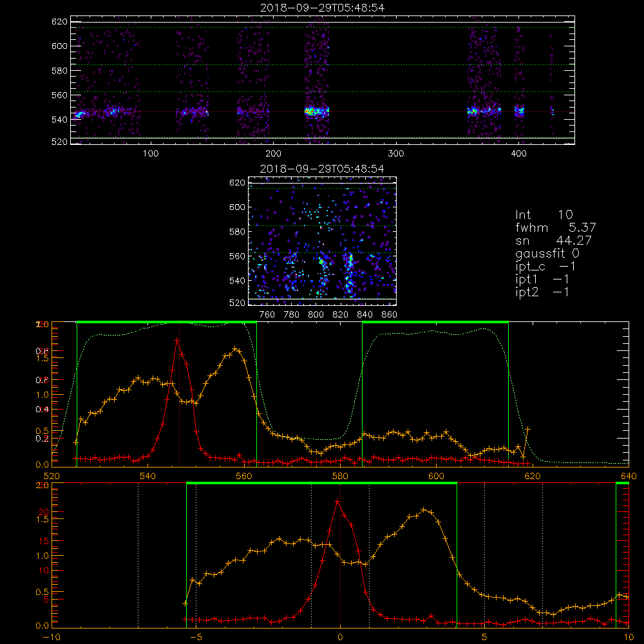Click the top spectrogram title 2018-09-29T05:48:54

(x=322, y=8)
